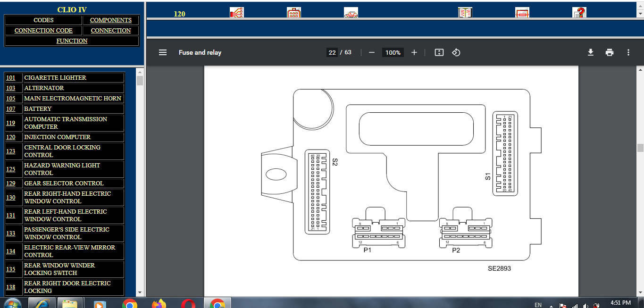Click the Fuse and relay document title
This screenshot has width=644, height=308.
pos(200,52)
